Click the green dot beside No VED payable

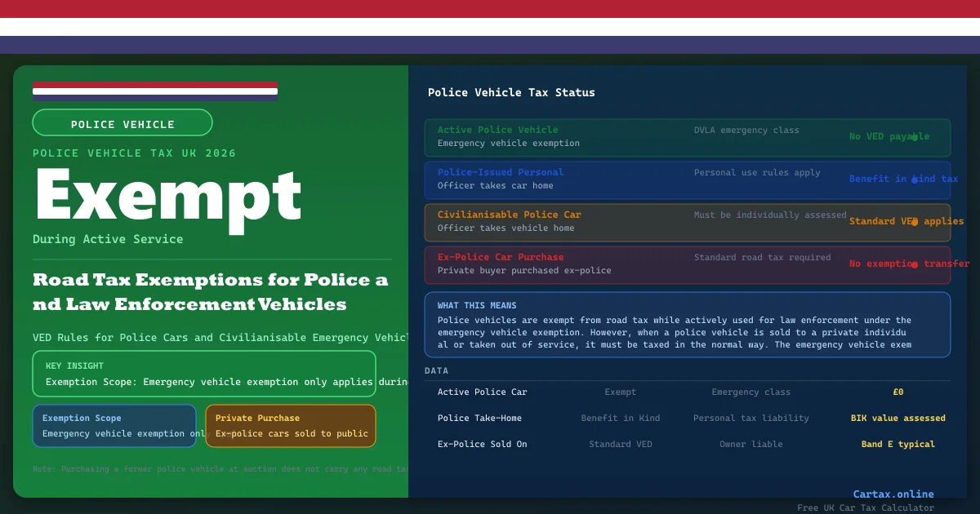[x=915, y=137]
